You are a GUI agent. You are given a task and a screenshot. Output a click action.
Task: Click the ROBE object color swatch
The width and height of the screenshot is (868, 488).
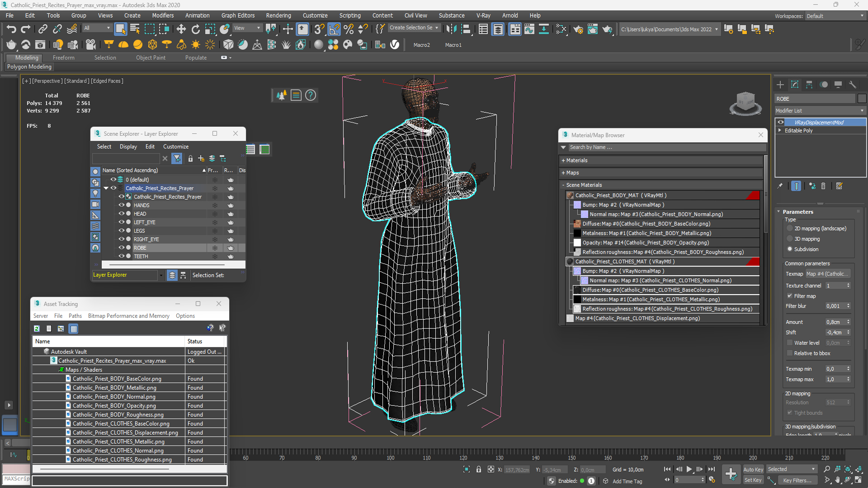point(862,99)
